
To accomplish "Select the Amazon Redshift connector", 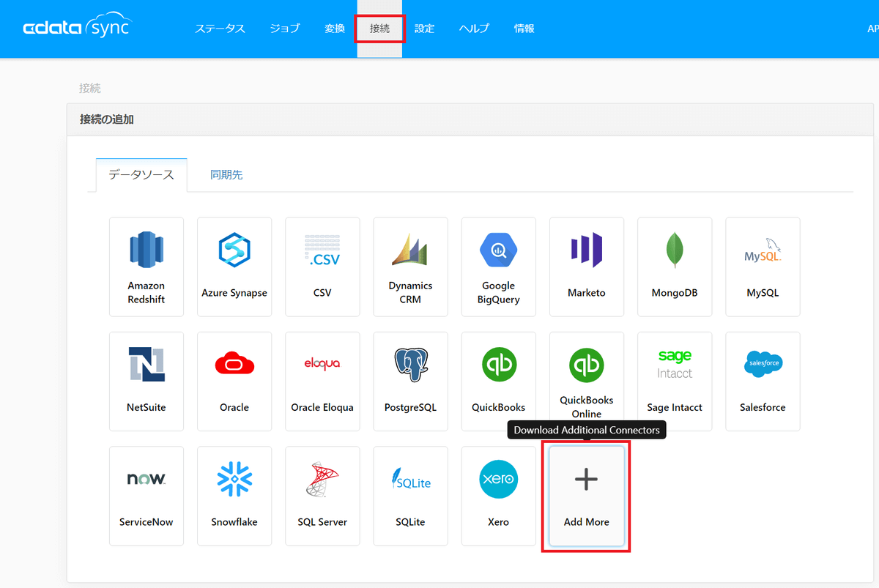I will coord(146,267).
